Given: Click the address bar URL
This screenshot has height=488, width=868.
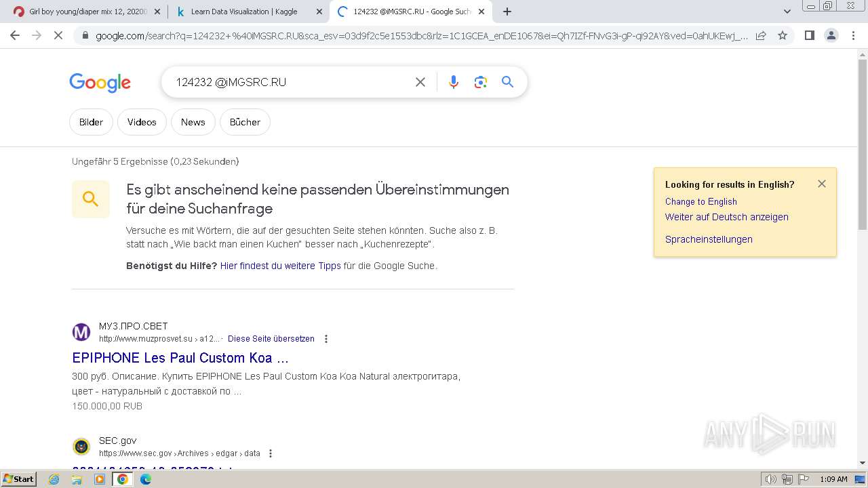Looking at the screenshot, I should [x=422, y=36].
